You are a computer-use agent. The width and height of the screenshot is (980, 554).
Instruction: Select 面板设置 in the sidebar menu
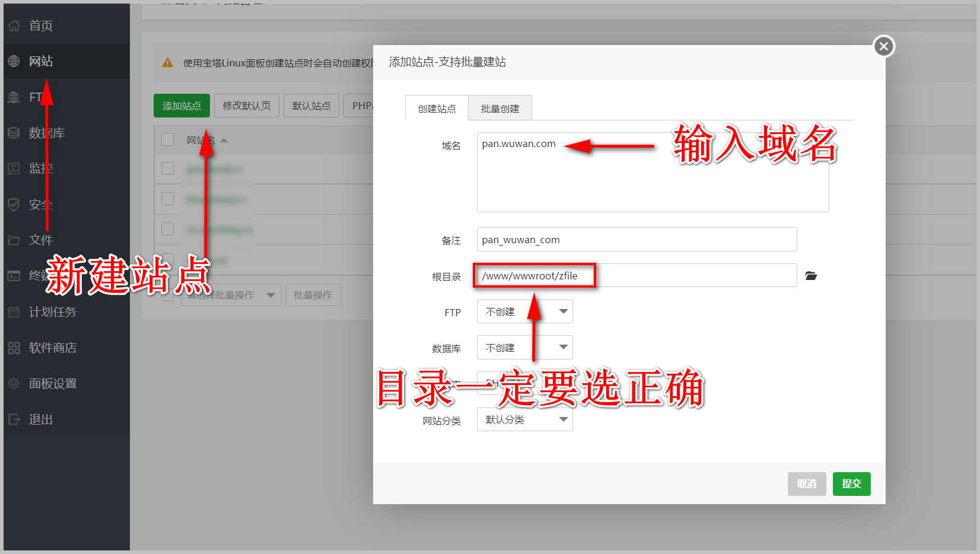pos(66,384)
